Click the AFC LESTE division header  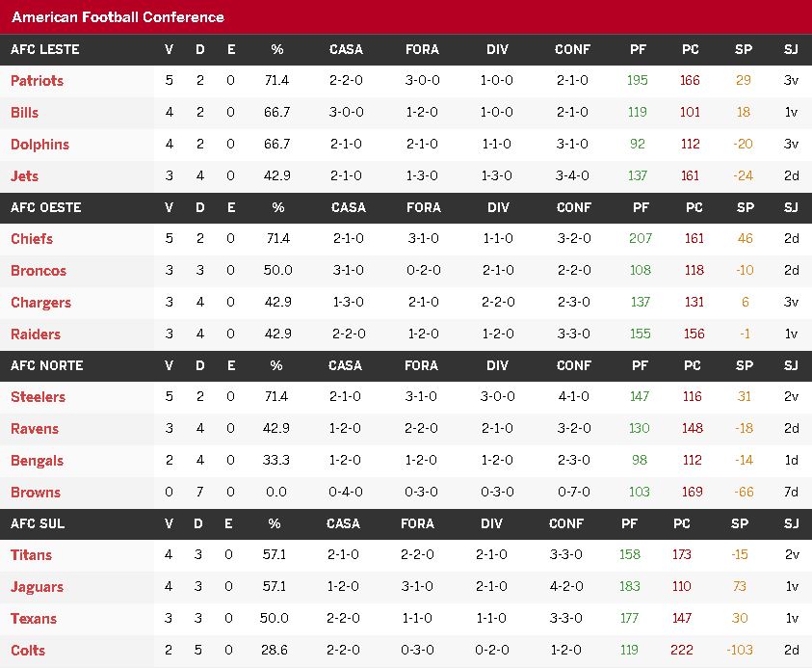(45, 50)
